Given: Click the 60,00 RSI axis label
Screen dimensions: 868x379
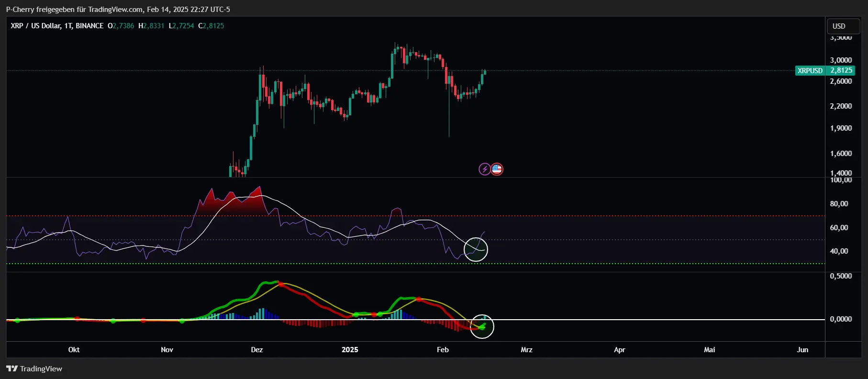Looking at the screenshot, I should 839,228.
